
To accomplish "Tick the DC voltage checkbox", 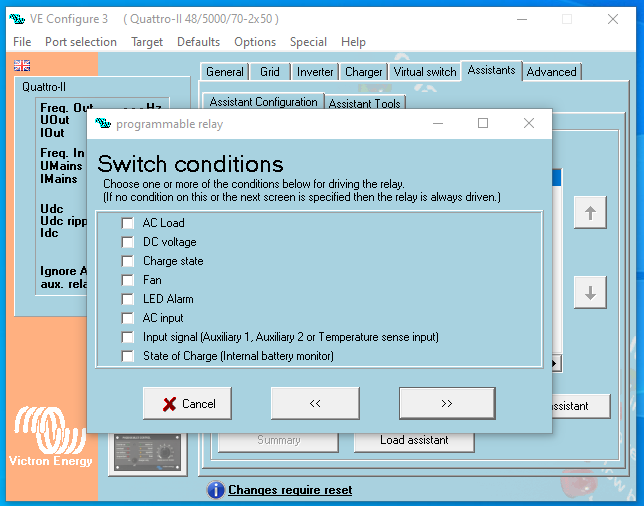I will pyautogui.click(x=128, y=242).
